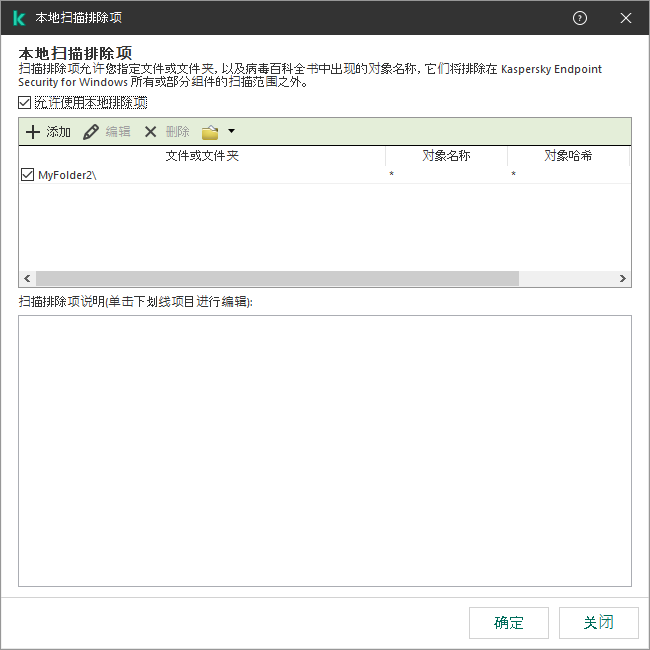Click the 删除 toolbar label

177,132
